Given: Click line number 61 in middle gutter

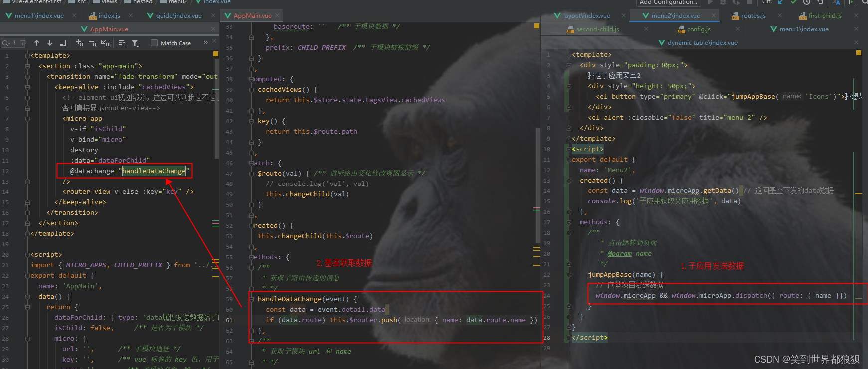Looking at the screenshot, I should (229, 320).
